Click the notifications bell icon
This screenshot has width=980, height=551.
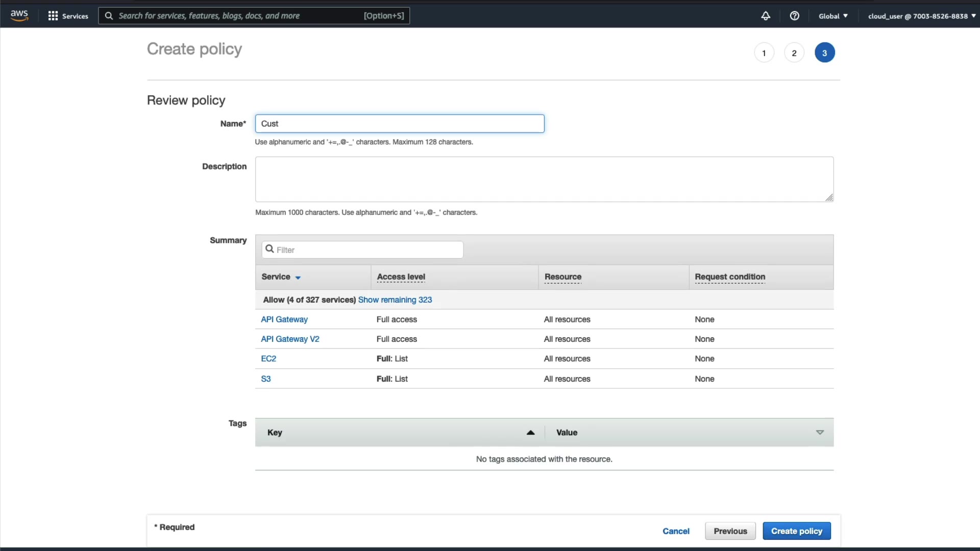point(765,16)
